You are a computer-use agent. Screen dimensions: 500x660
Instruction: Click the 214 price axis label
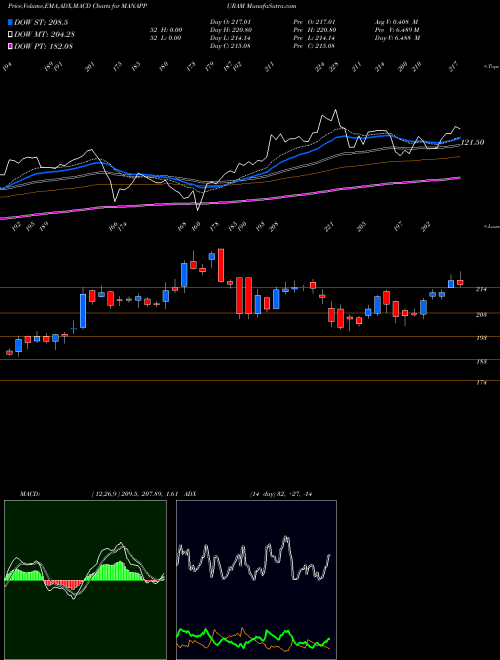point(481,290)
